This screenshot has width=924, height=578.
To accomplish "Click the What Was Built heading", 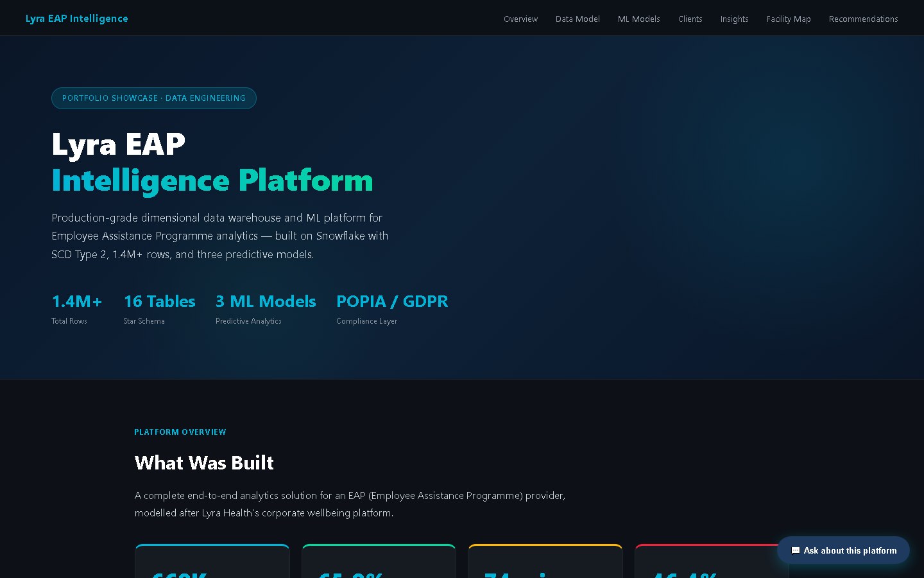I will tap(204, 463).
